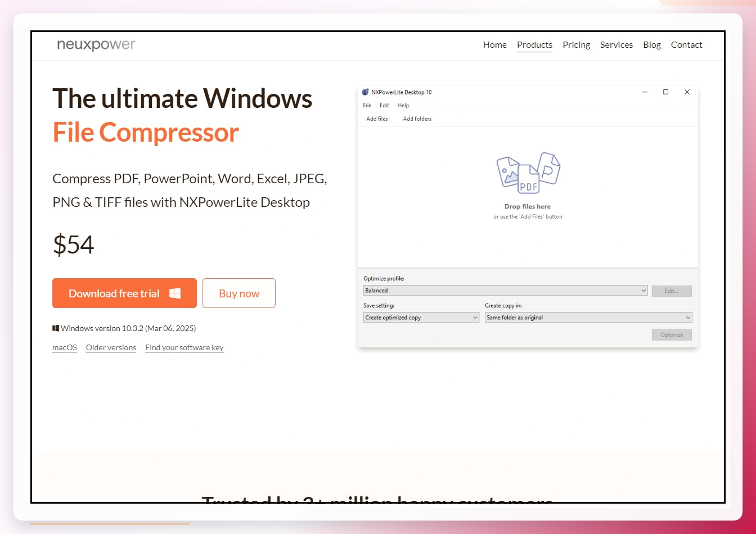Close the NXPowerLite Desktop window
Screen dimensions: 756x534
click(687, 92)
